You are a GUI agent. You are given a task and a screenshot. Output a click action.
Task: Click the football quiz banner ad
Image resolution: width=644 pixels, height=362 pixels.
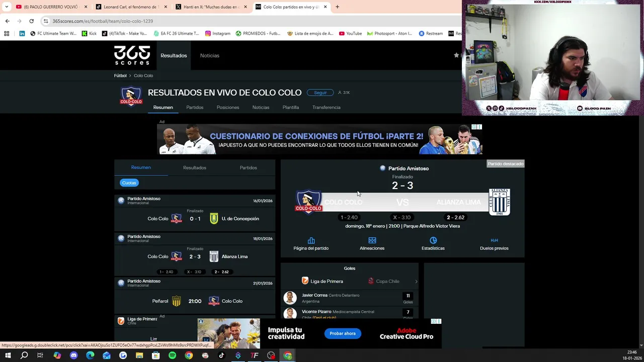[319, 139]
